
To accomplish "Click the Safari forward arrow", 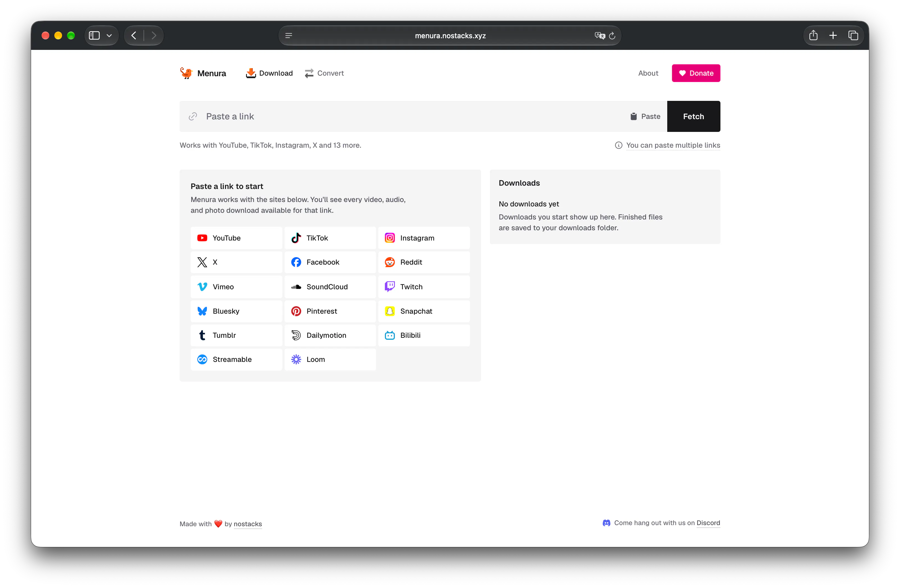I will tap(154, 35).
